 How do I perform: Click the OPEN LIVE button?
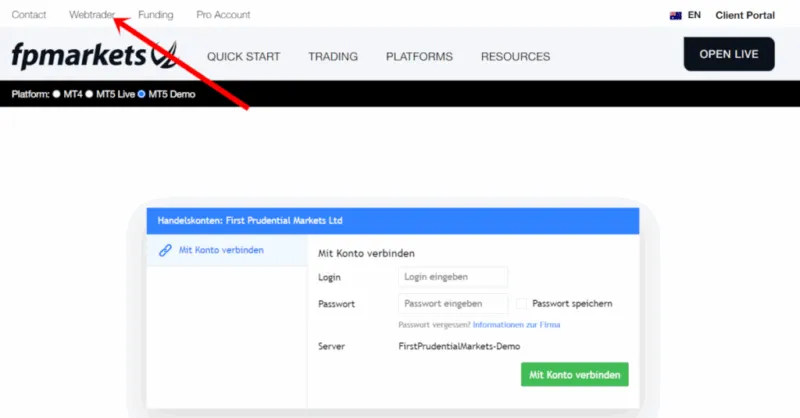pyautogui.click(x=729, y=54)
